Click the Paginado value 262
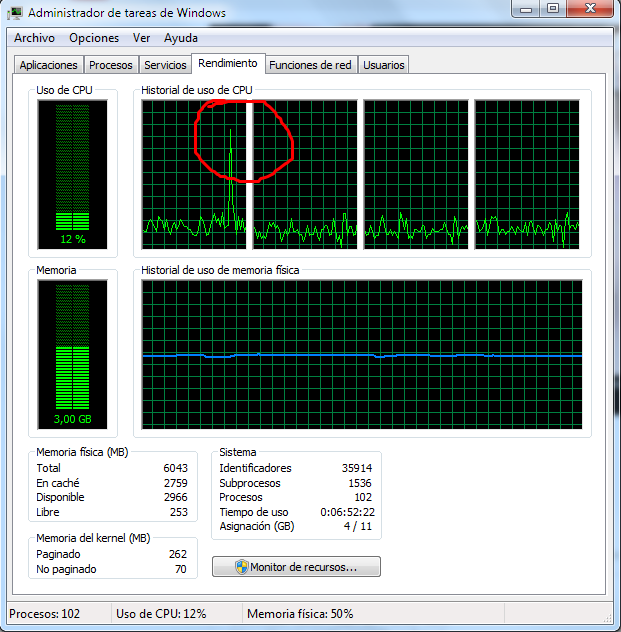The image size is (621, 632). tap(178, 554)
